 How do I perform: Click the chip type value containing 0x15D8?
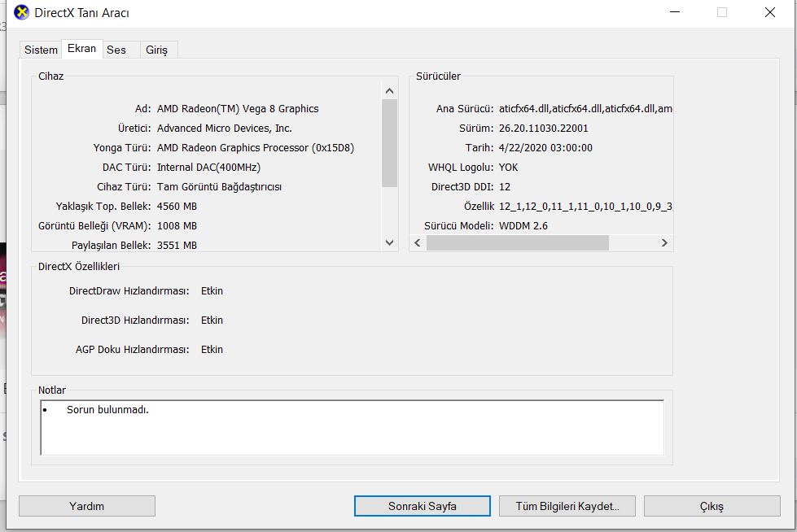[x=256, y=148]
